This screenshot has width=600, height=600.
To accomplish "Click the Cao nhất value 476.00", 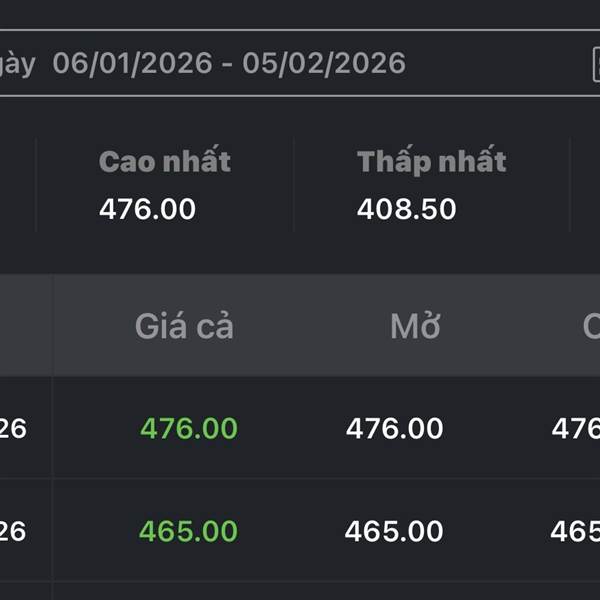I will (x=147, y=209).
